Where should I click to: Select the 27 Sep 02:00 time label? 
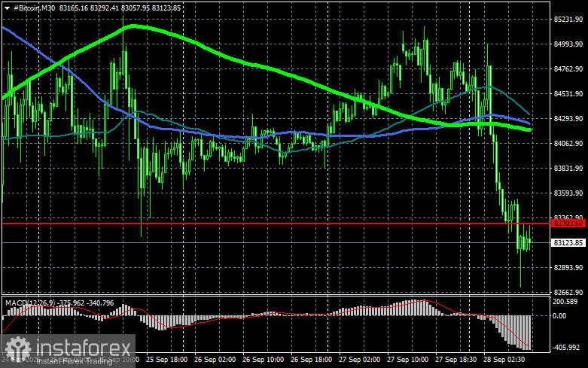(359, 360)
